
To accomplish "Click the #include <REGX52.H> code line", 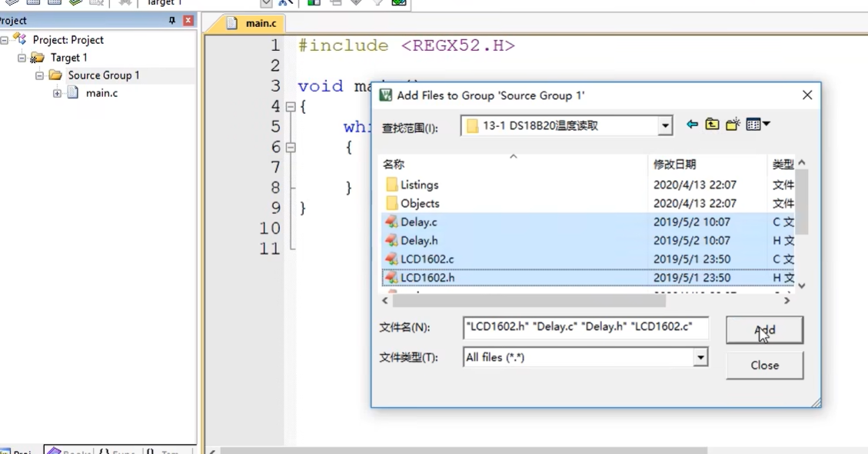I will pos(406,45).
